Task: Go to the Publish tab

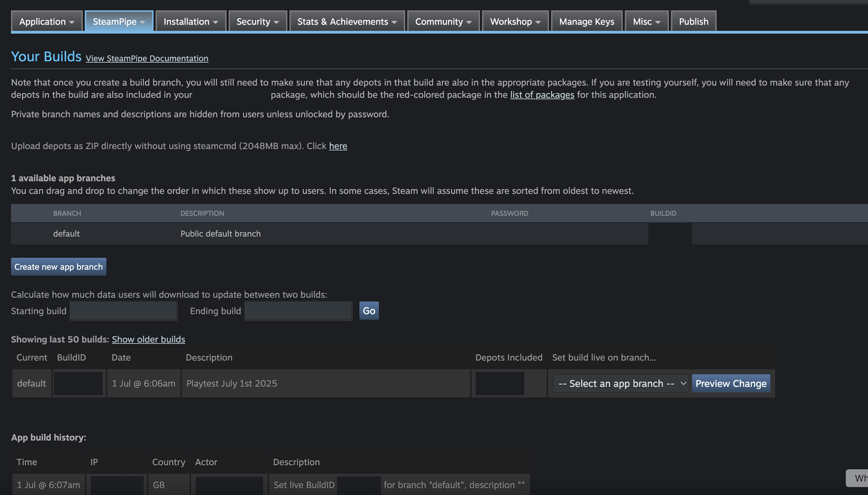Action: tap(693, 21)
